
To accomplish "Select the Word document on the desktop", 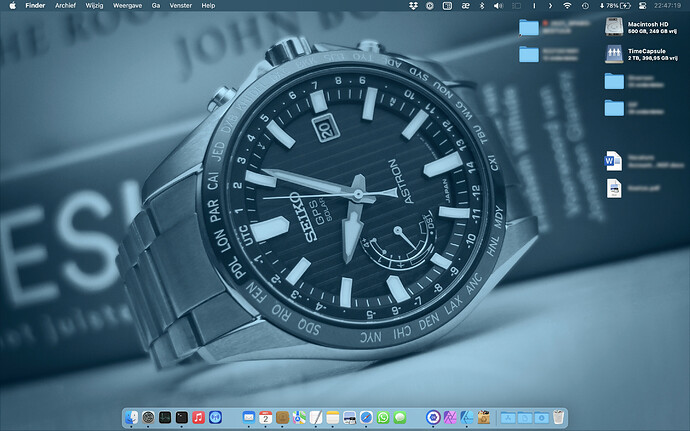I will tap(613, 161).
